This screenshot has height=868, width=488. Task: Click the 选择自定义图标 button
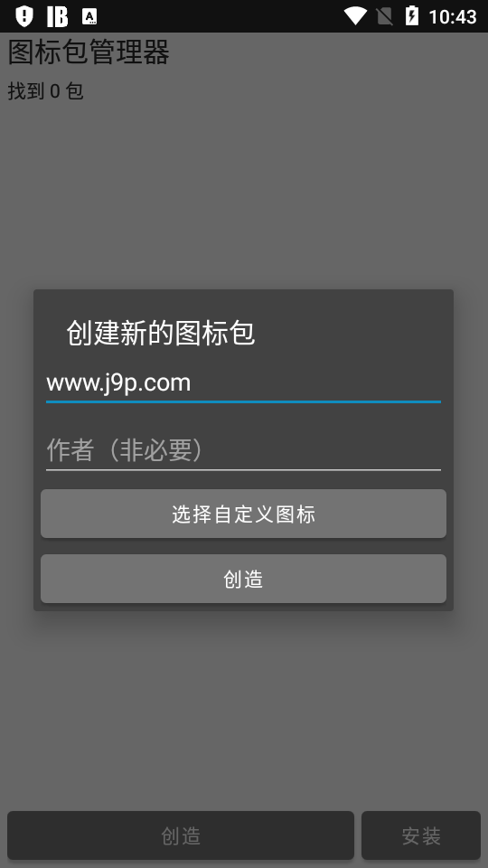pos(243,514)
